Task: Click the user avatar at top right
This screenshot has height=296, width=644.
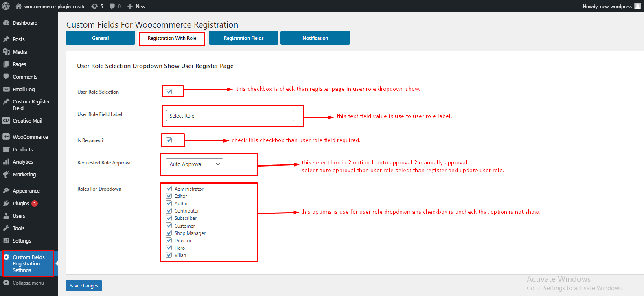Action: click(x=637, y=6)
